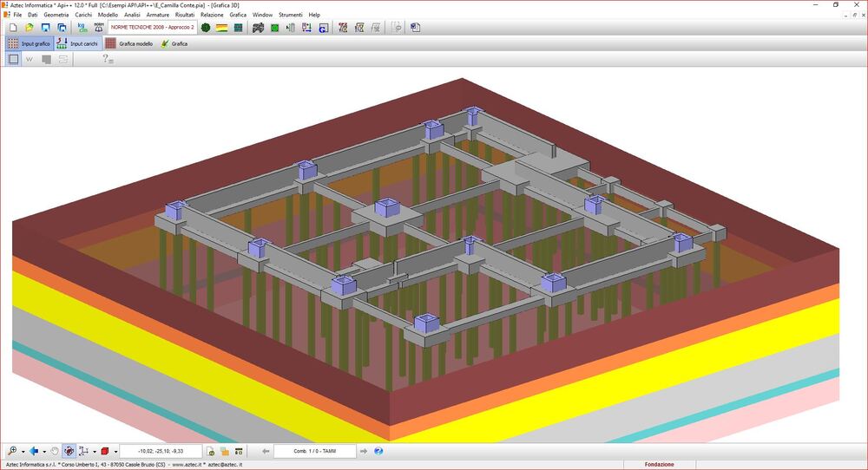
Task: Click the blue report document icon
Action: pos(415,27)
